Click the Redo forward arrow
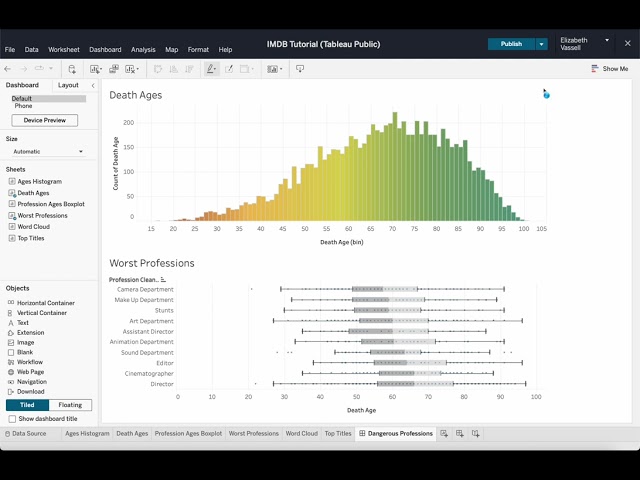The height and width of the screenshot is (480, 640). pyautogui.click(x=24, y=69)
